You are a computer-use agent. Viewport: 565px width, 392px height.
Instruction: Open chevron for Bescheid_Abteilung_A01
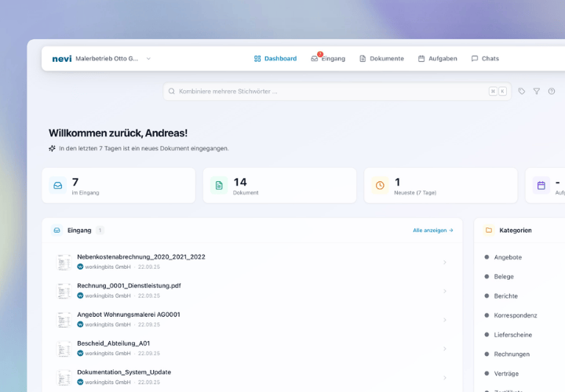click(x=445, y=349)
